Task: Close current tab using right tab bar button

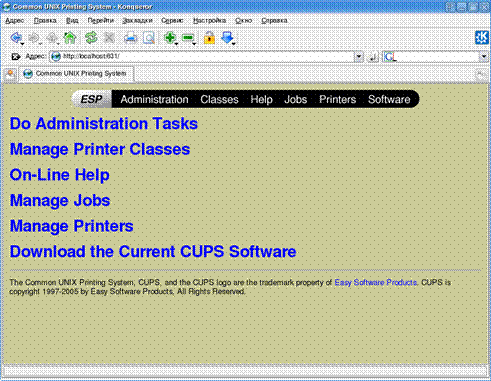Action: point(481,74)
